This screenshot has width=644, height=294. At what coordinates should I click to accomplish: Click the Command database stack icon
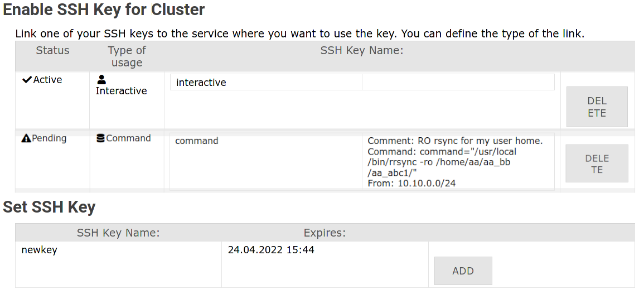100,138
